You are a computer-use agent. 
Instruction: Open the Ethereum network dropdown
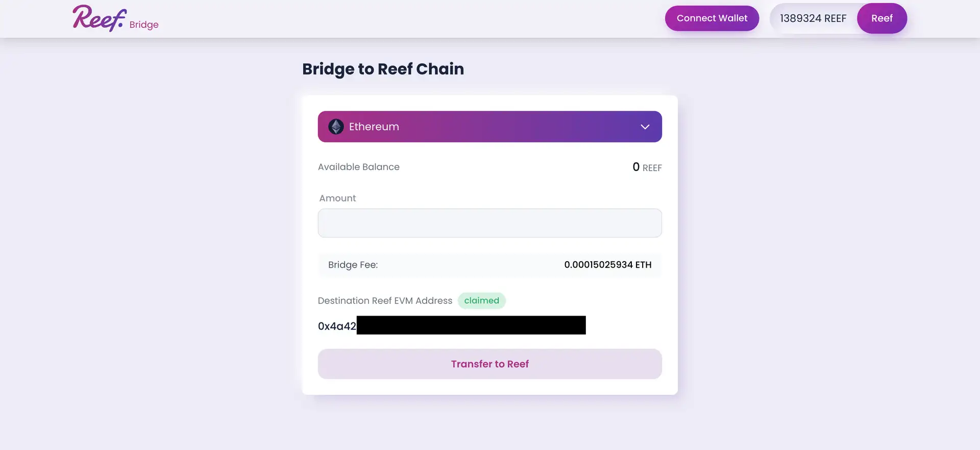[x=489, y=127]
